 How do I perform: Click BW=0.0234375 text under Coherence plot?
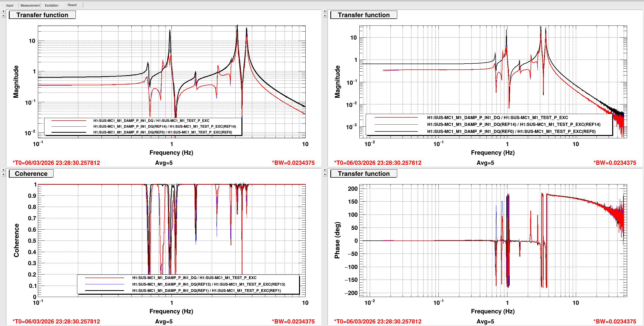click(293, 321)
